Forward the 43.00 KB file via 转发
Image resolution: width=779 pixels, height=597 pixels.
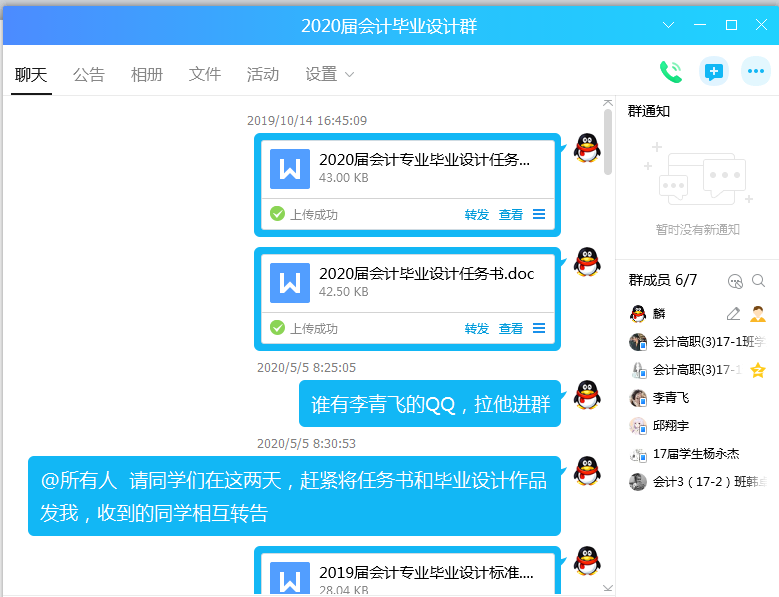coord(477,215)
